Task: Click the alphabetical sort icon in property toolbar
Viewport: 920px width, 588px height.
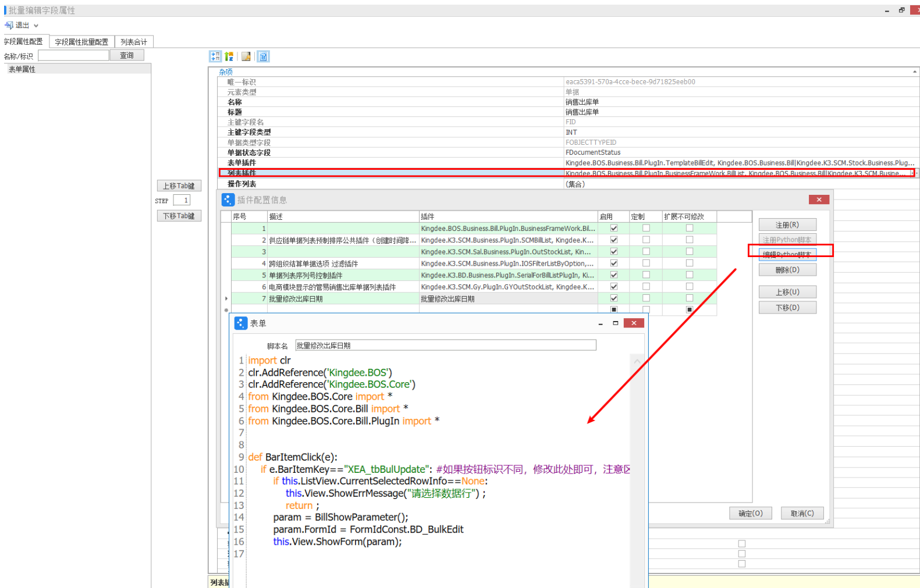Action: coord(229,56)
